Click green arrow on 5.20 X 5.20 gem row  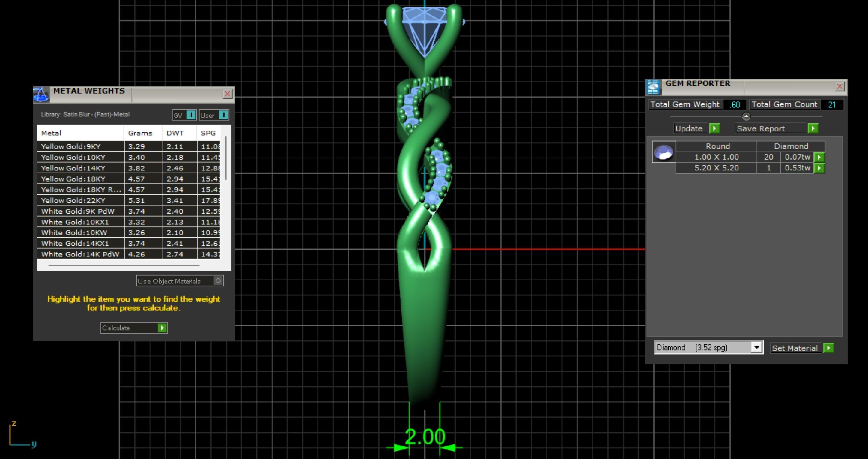(819, 168)
